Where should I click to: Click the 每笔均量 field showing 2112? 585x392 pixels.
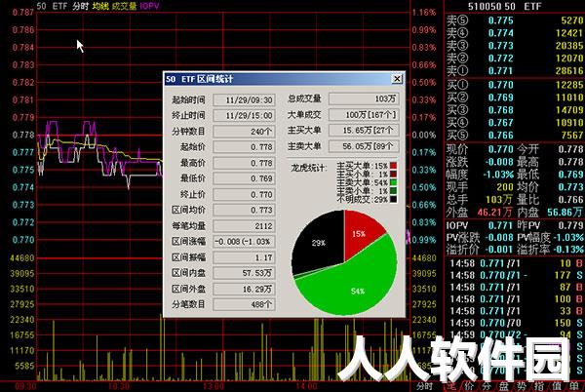pos(245,225)
